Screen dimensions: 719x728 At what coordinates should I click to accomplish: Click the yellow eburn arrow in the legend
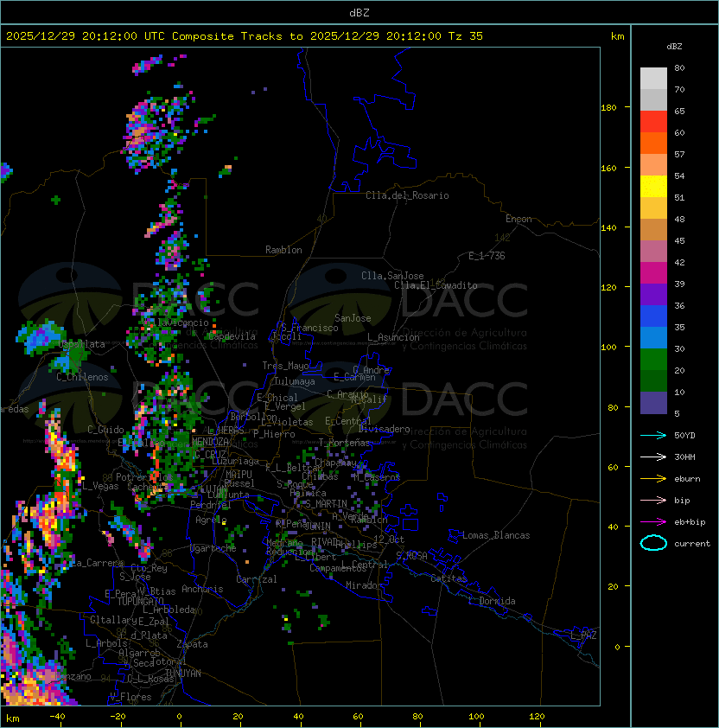point(653,479)
